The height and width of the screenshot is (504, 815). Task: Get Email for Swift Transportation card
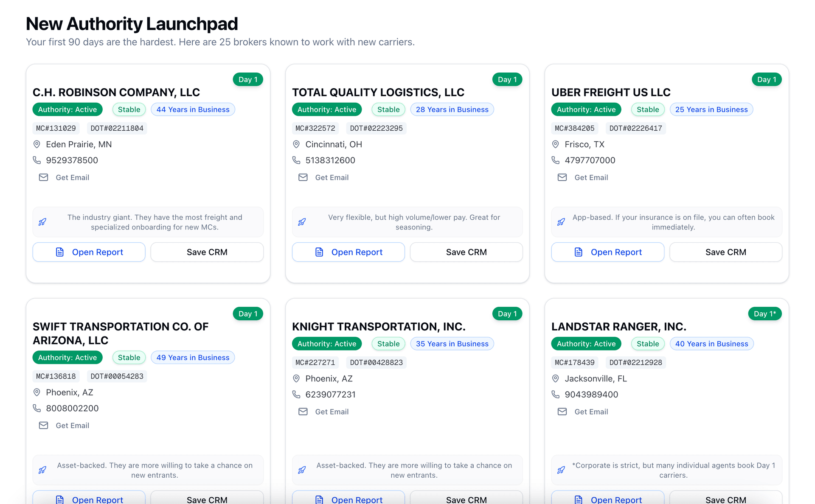pos(72,426)
